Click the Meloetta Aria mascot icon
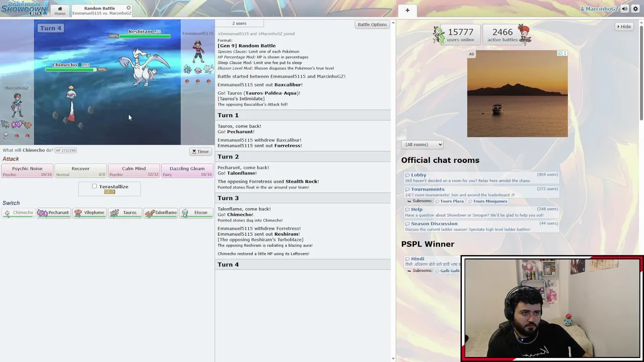The width and height of the screenshot is (644, 362). [x=439, y=35]
